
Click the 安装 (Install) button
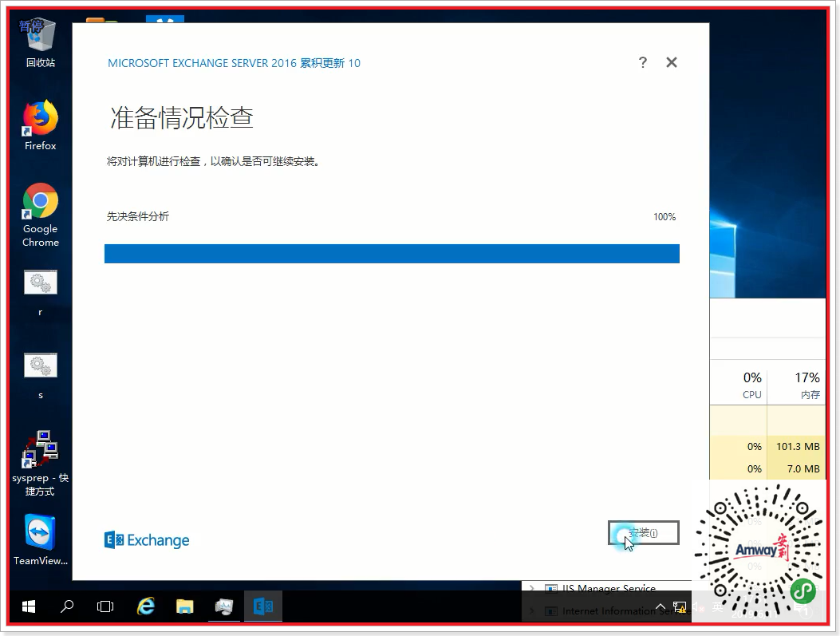pyautogui.click(x=644, y=532)
